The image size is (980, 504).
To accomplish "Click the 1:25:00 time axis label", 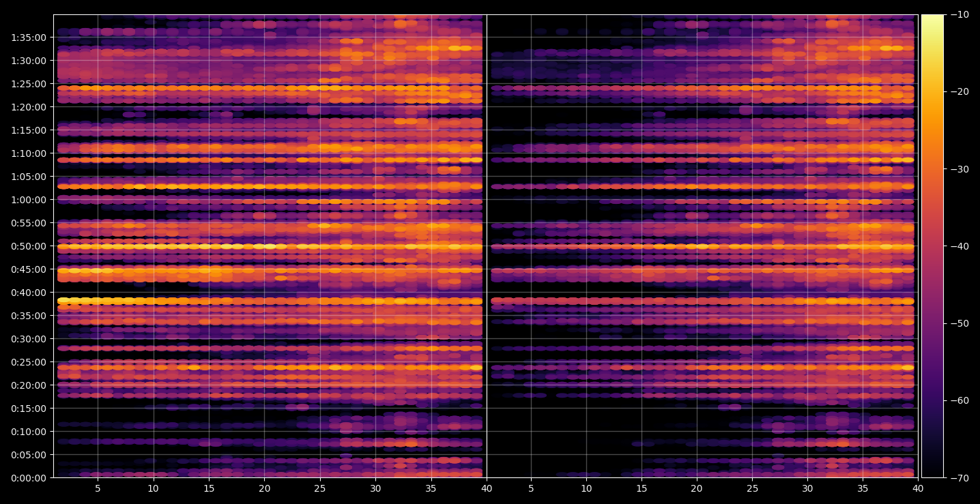I will [x=29, y=84].
